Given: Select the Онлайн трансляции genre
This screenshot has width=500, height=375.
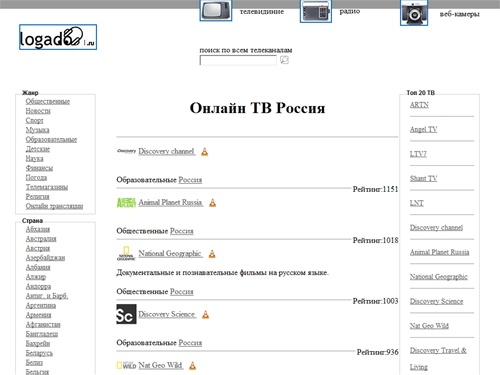Looking at the screenshot, I should point(54,206).
